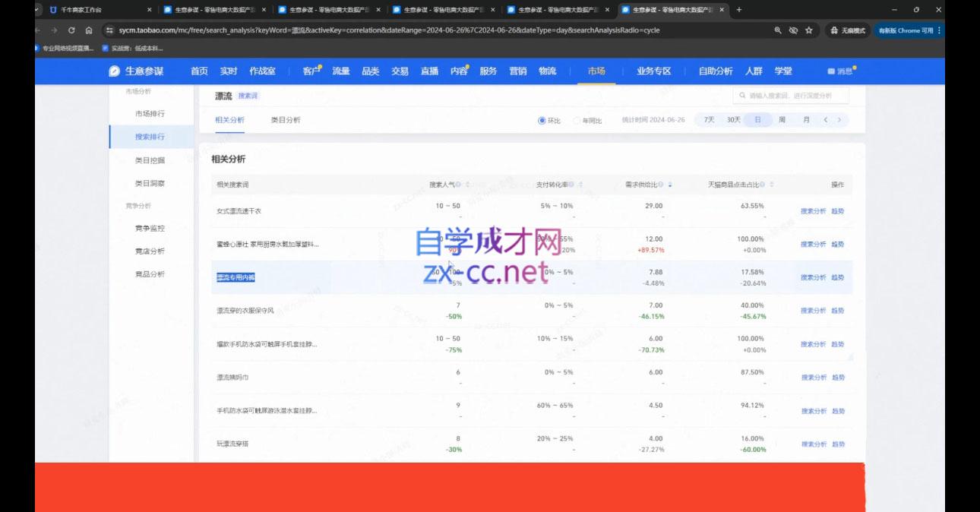Open 类目挖掘 in the sidebar

click(150, 160)
